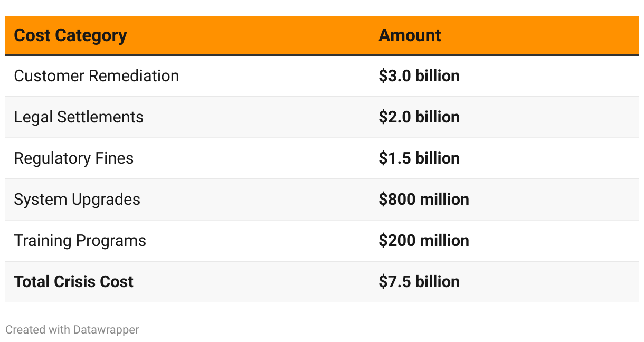644x342 pixels.
Task: Click the "$1.5 billion" amount cell
Action: click(419, 158)
